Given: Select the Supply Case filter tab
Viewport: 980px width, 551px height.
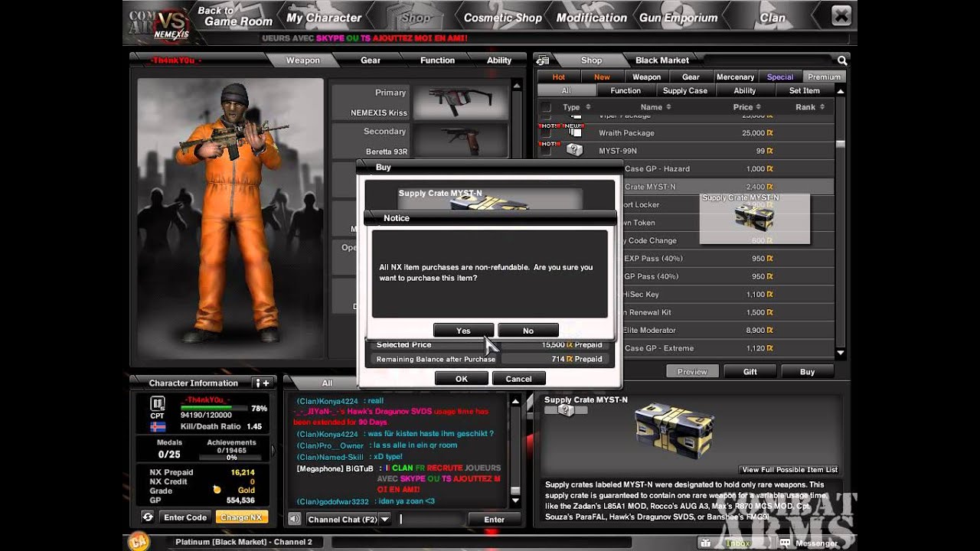Looking at the screenshot, I should (x=684, y=90).
